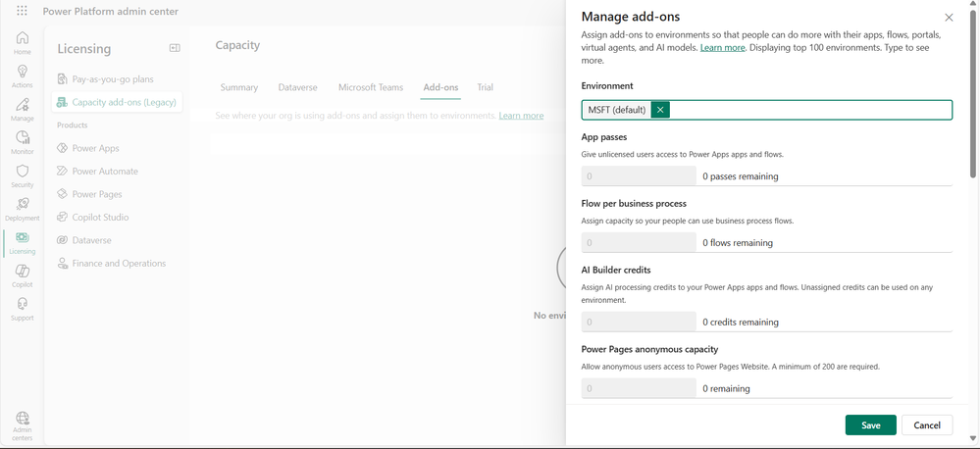
Task: Open Monitor in left rail
Action: 23,142
